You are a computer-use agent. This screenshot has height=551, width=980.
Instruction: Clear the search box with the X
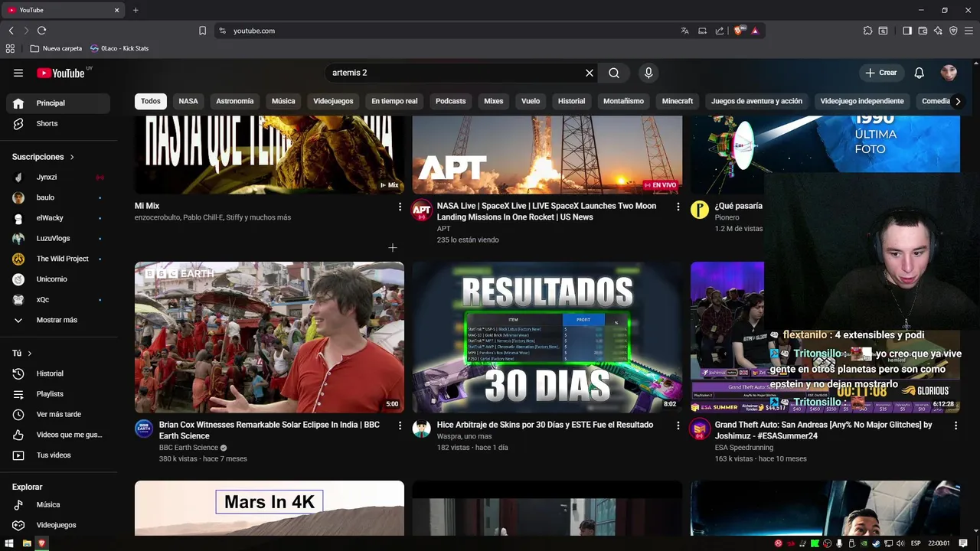[590, 73]
